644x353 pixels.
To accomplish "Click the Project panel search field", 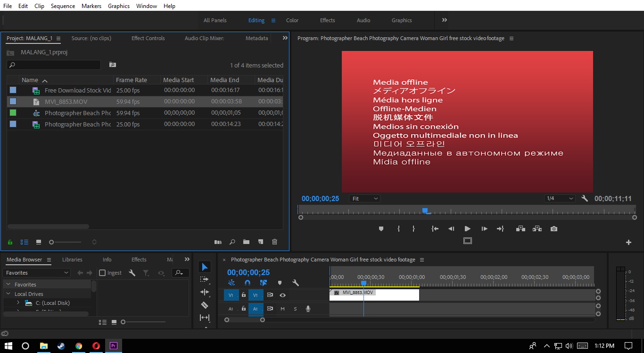I will (x=54, y=65).
